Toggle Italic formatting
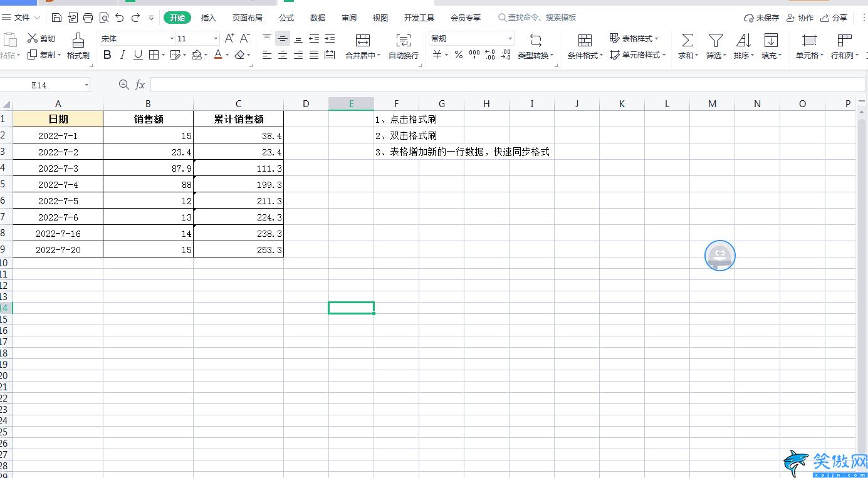Viewport: 868px width, 478px height. [x=123, y=55]
